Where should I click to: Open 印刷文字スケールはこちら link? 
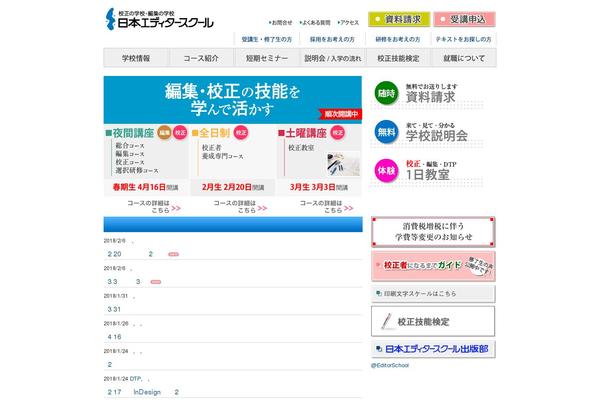pyautogui.click(x=433, y=294)
